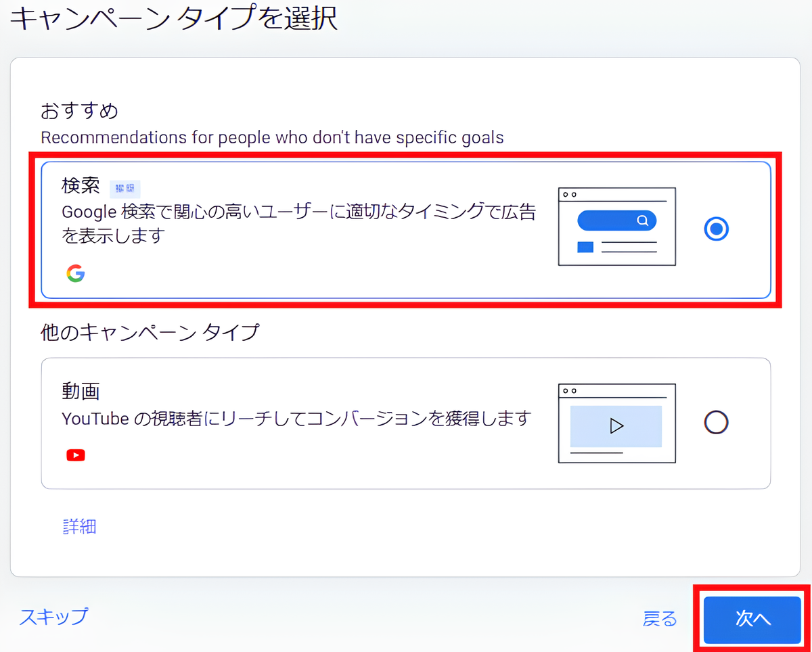Click the YouTube の視聴者 description text
The height and width of the screenshot is (652, 812).
point(296,419)
